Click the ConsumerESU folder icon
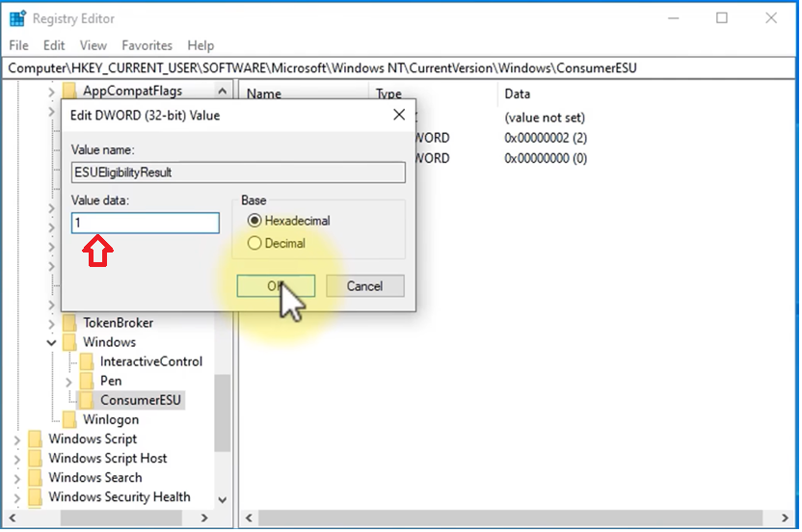The image size is (802, 532). pyautogui.click(x=87, y=400)
